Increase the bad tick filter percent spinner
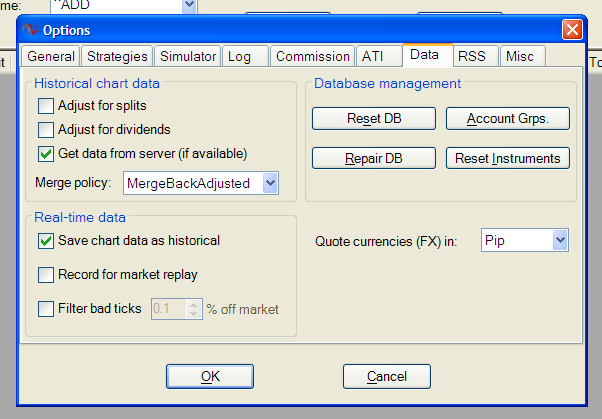This screenshot has width=602, height=419. [194, 305]
